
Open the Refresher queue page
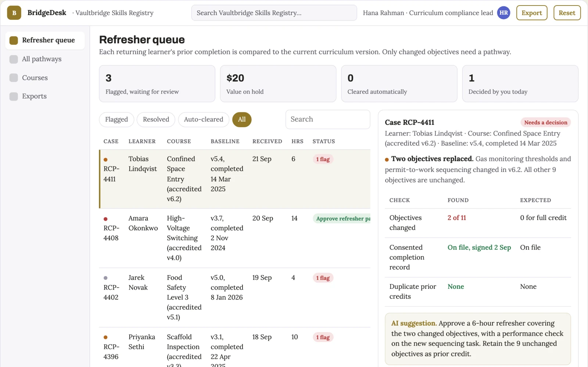coord(45,40)
